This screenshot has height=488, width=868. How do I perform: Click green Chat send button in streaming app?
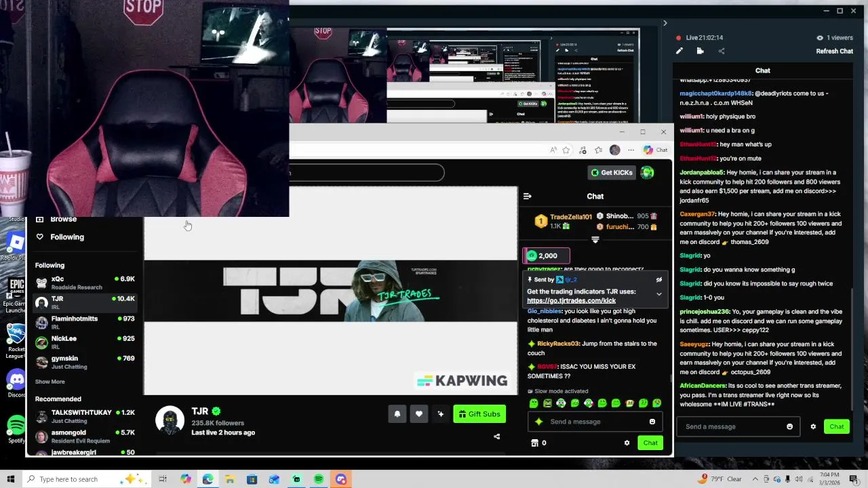836,426
